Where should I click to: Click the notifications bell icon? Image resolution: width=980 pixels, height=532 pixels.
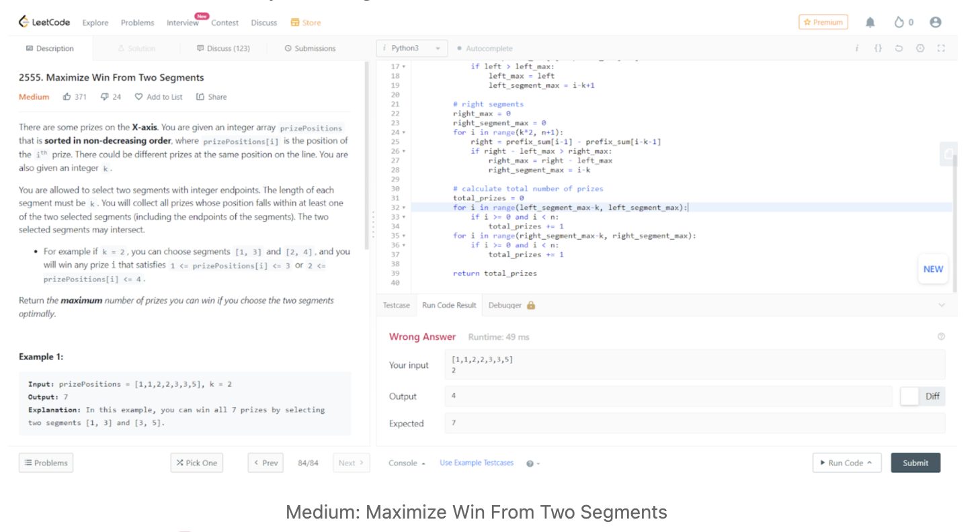tap(870, 23)
